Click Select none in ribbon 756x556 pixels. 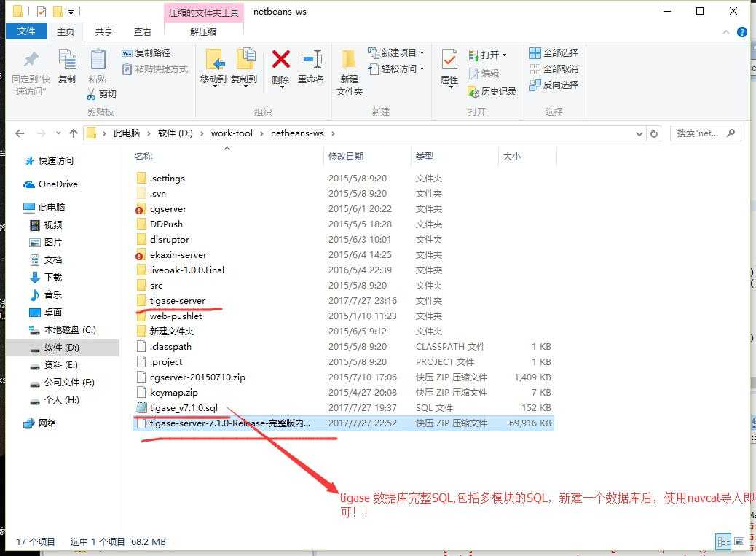tap(554, 69)
